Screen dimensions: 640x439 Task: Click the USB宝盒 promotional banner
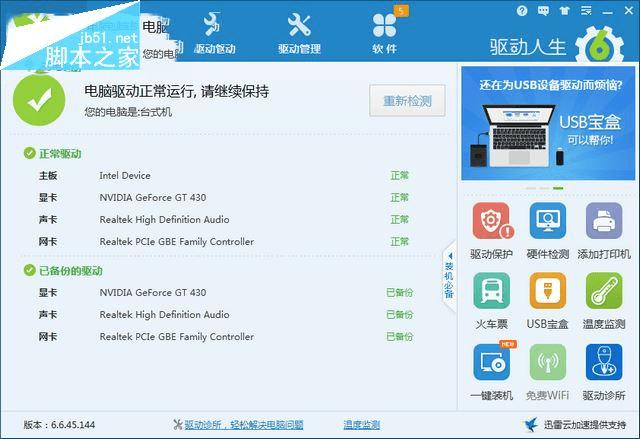548,123
